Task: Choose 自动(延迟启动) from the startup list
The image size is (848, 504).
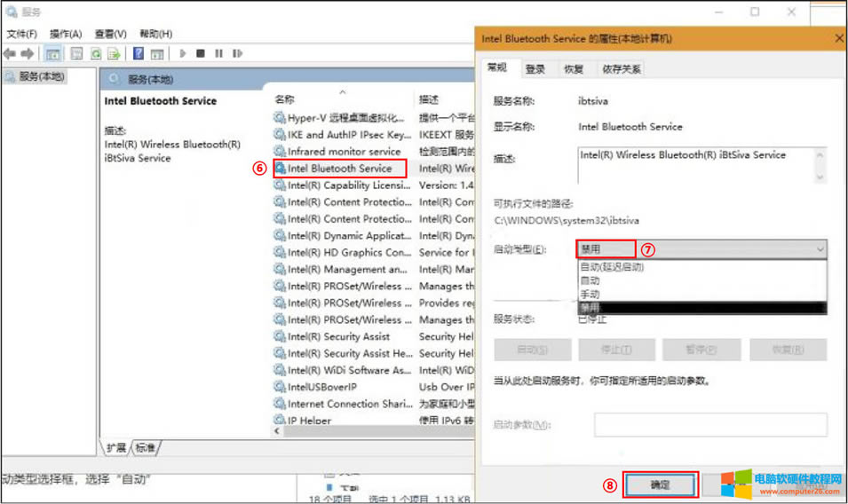Action: [612, 267]
